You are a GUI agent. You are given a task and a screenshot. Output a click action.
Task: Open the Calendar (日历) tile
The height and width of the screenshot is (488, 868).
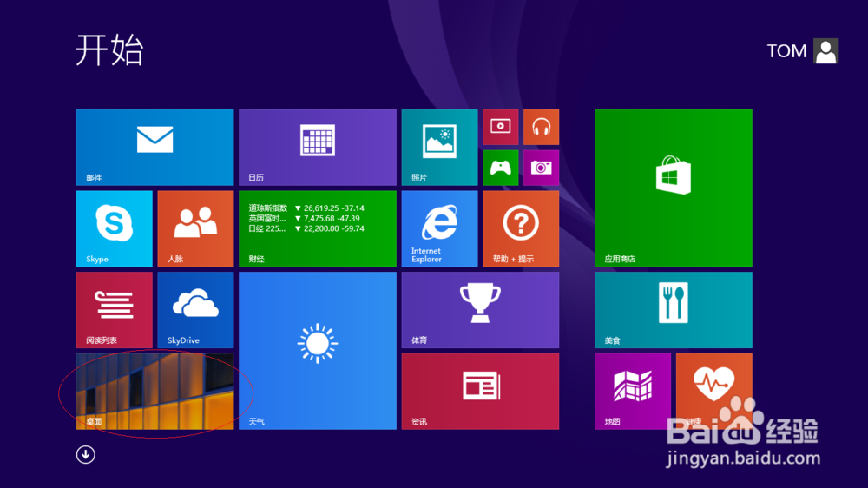(318, 148)
